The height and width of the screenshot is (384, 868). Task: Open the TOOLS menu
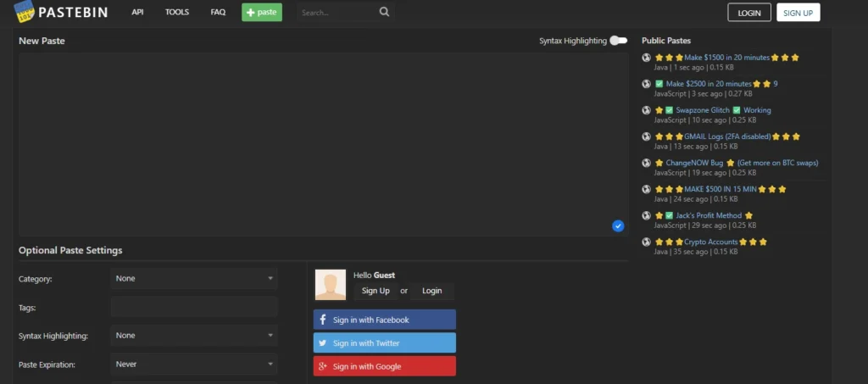[x=177, y=13]
